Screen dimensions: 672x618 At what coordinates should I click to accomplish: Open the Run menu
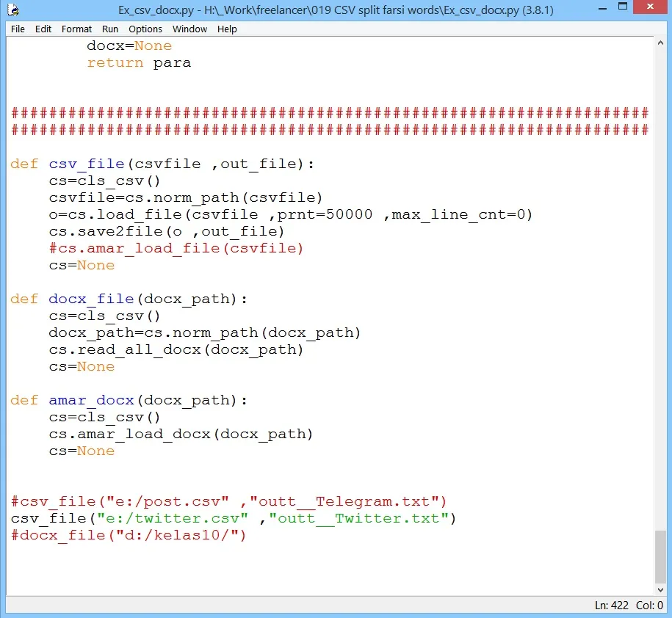(x=110, y=29)
